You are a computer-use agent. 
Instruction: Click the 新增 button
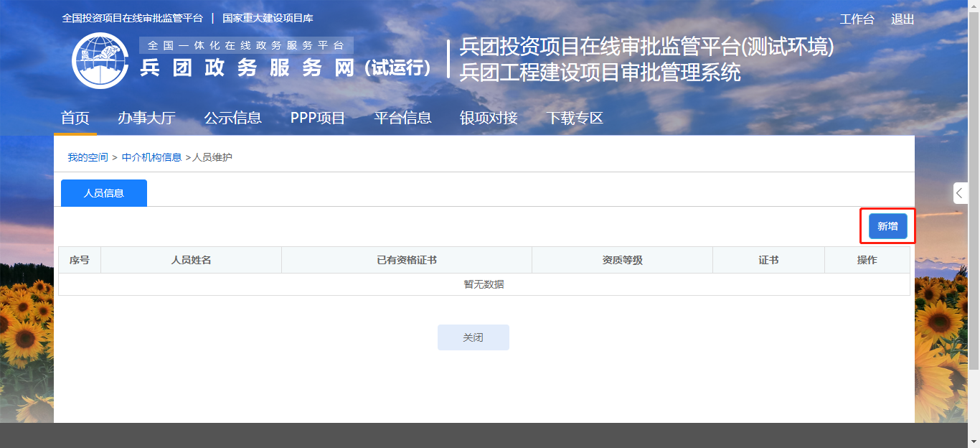click(887, 226)
